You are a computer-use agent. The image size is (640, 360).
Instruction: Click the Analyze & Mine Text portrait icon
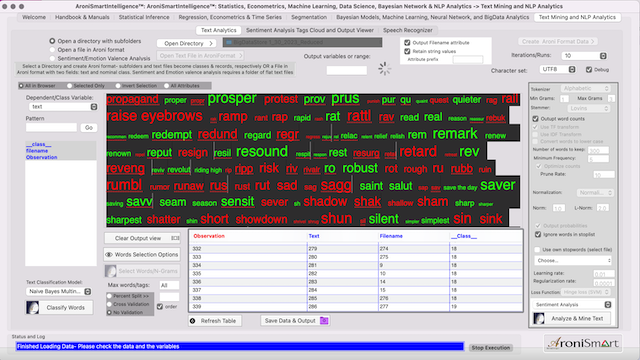[x=539, y=318]
